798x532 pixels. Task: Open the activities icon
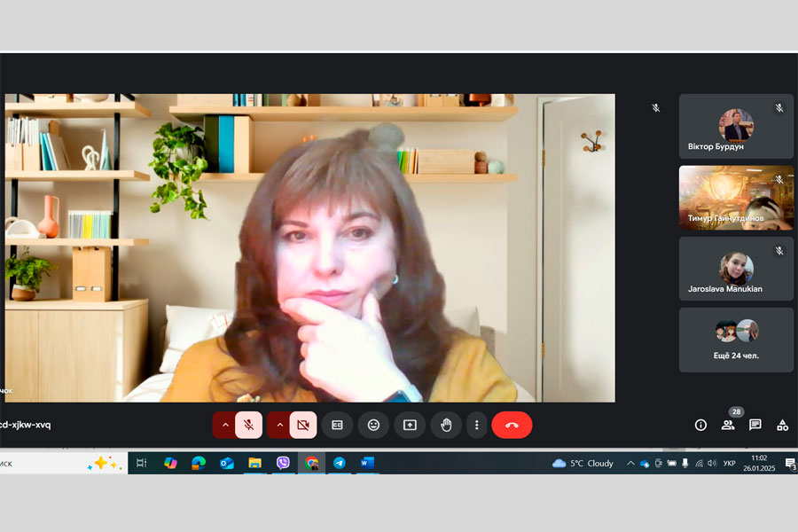pyautogui.click(x=782, y=425)
